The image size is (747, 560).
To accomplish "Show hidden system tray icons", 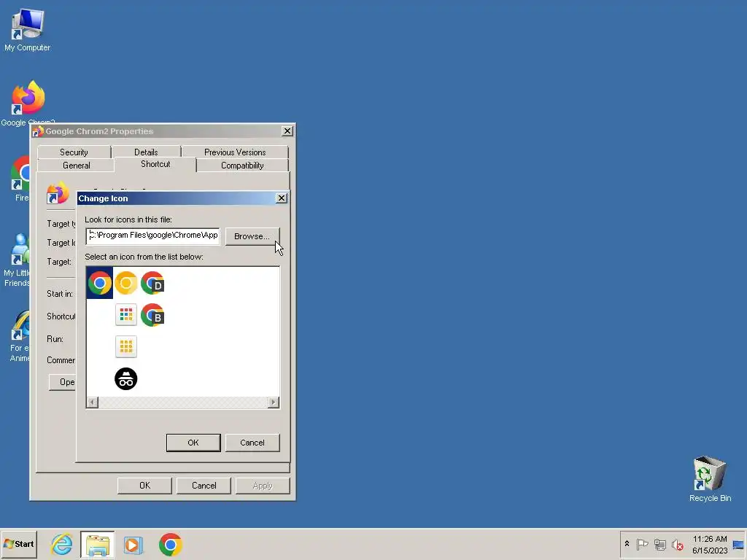I will click(x=627, y=544).
